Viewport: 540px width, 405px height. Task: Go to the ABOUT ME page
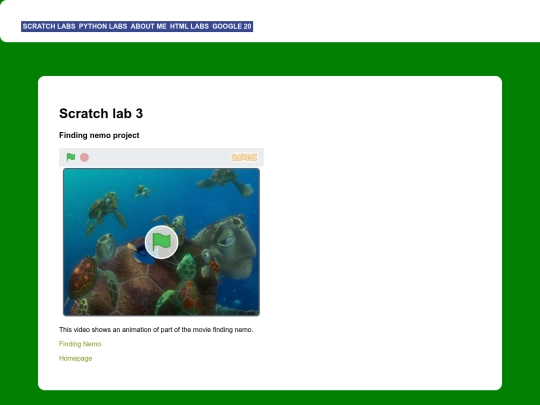click(x=148, y=27)
